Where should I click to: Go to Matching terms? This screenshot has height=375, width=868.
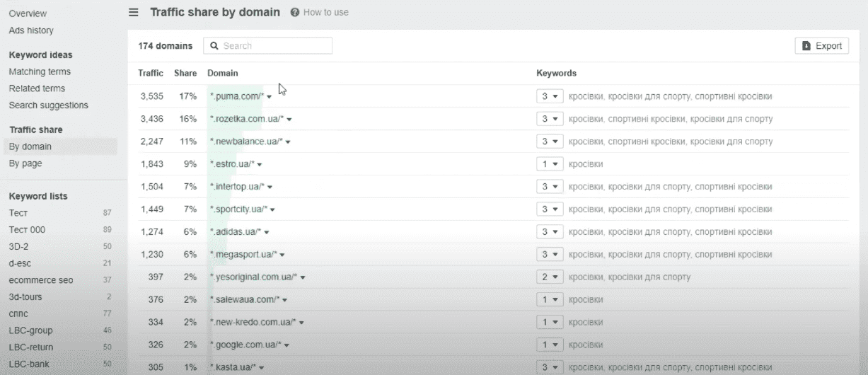40,71
